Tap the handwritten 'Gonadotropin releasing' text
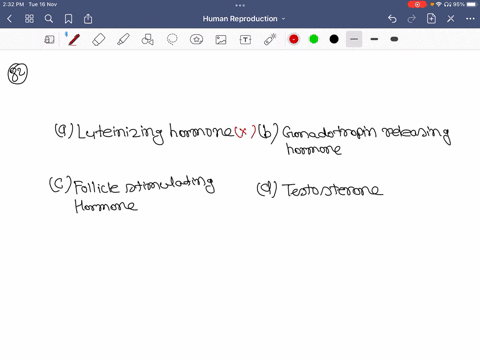This screenshot has height=360, width=480. click(367, 134)
